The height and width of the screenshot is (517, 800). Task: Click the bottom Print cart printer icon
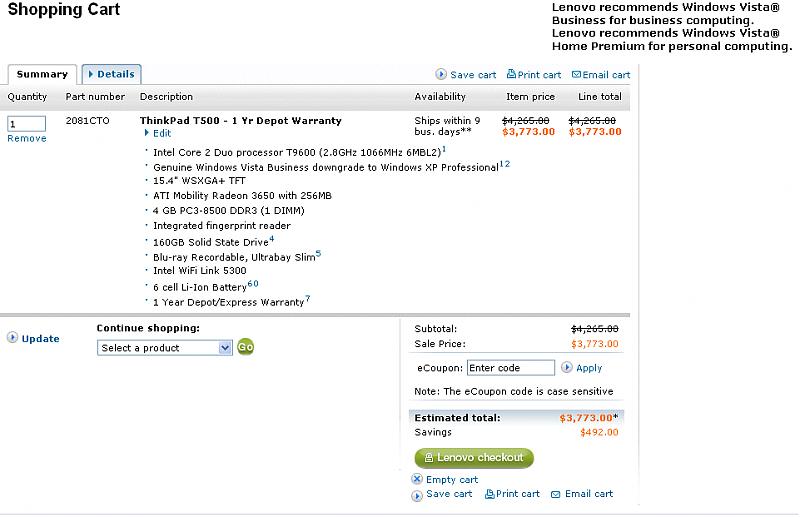coord(489,494)
